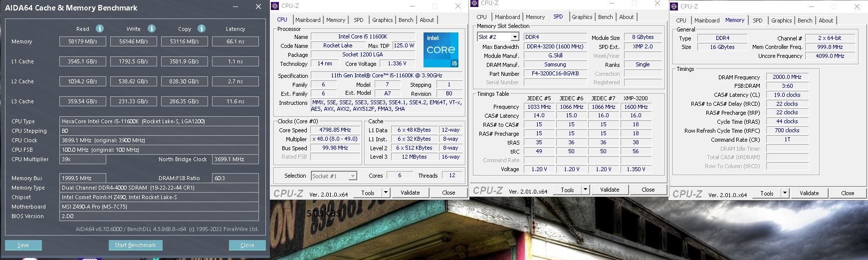
Task: Open the Slot #2 memory slot dropdown
Action: (515, 37)
